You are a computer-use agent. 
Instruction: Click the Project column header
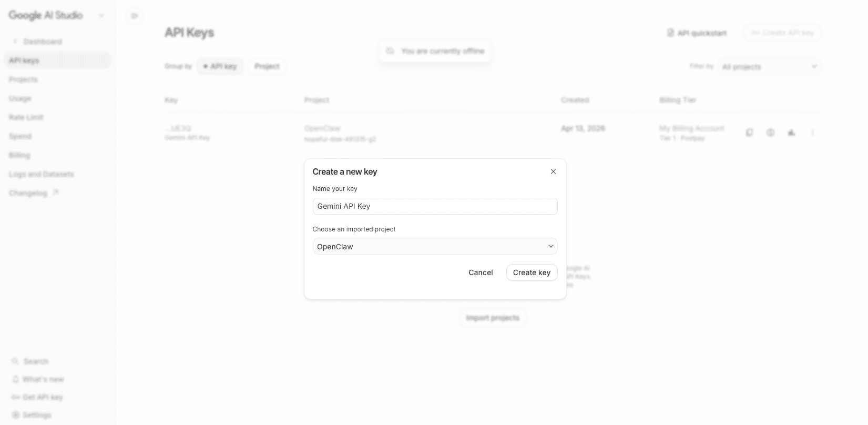coord(316,100)
